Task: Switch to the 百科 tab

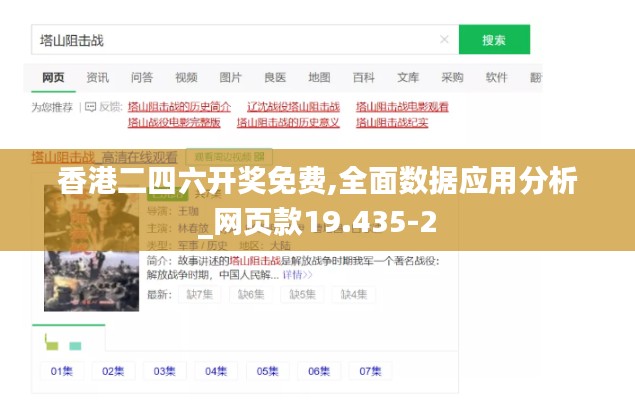Action: click(x=363, y=77)
